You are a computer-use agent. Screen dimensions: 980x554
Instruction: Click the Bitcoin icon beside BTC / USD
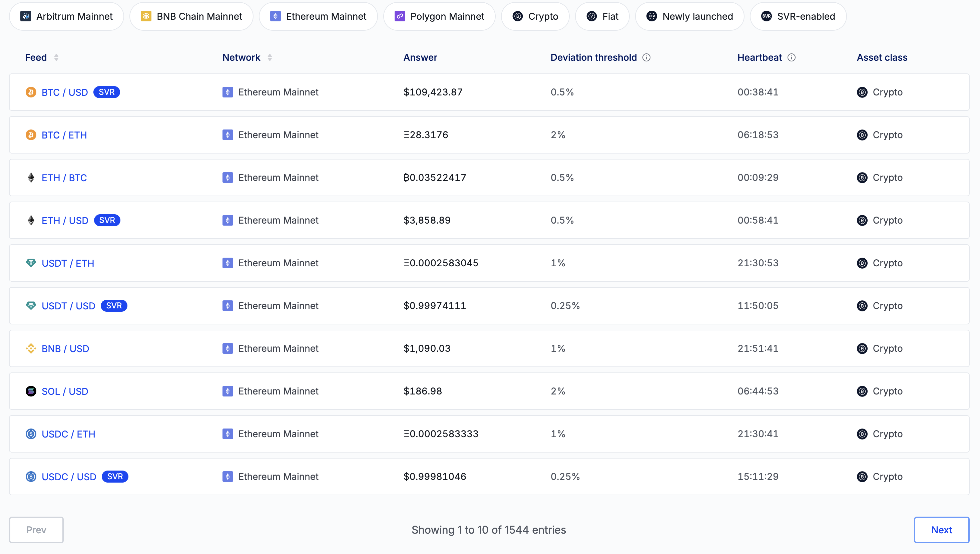[x=31, y=92]
